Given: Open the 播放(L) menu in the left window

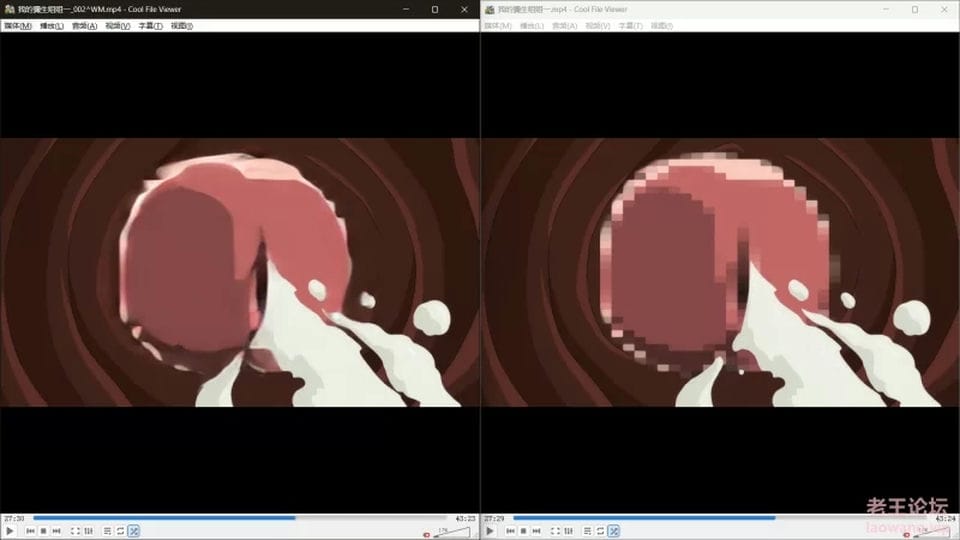Looking at the screenshot, I should [52, 26].
